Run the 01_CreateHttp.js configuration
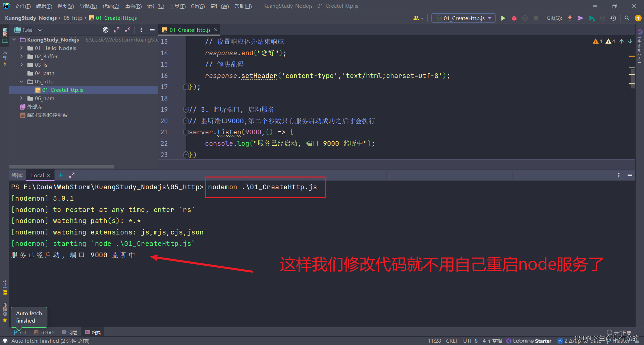Image resolution: width=644 pixels, height=345 pixels. [x=503, y=18]
